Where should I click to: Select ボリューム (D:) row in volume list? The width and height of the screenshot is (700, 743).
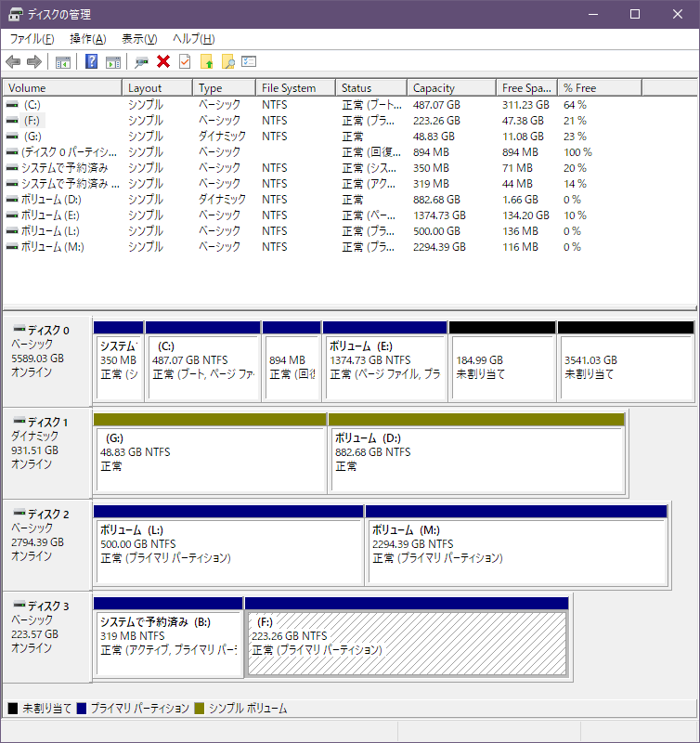tap(322, 200)
